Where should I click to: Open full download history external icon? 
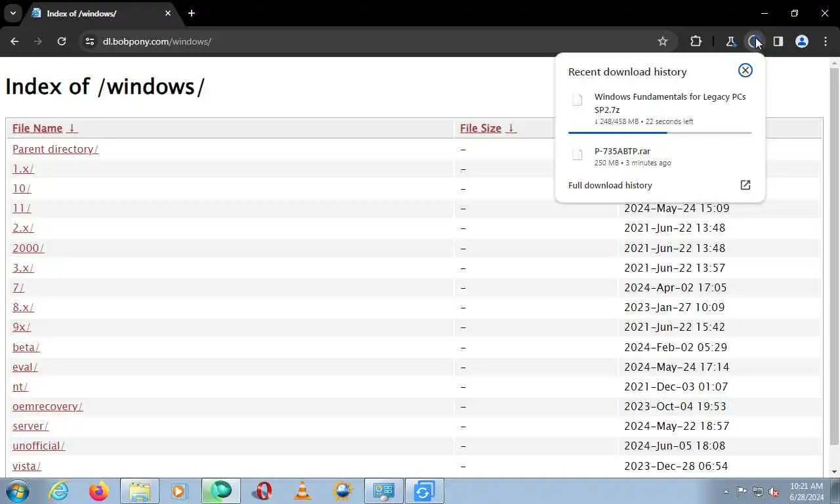tap(745, 185)
